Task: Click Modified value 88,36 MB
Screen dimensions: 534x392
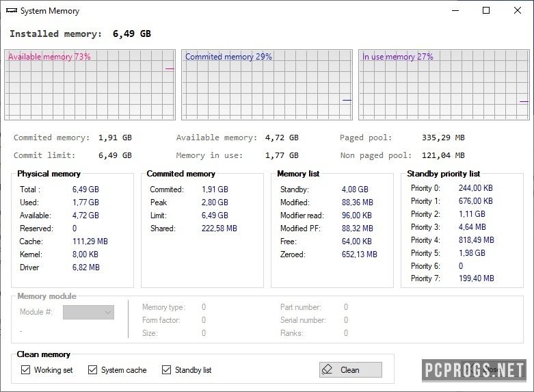Action: pyautogui.click(x=357, y=202)
